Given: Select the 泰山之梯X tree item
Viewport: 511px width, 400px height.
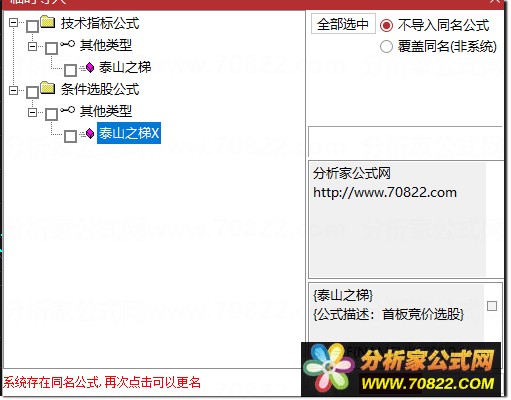Looking at the screenshot, I should 129,133.
